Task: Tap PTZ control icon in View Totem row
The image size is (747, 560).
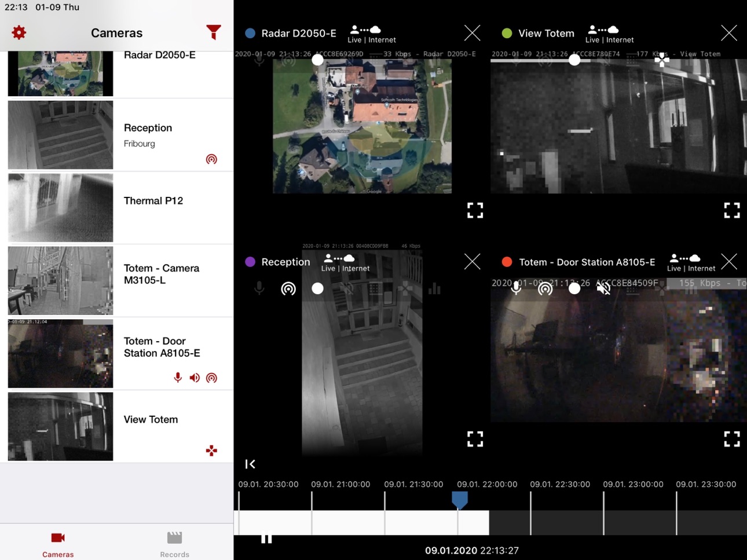Action: pyautogui.click(x=211, y=451)
